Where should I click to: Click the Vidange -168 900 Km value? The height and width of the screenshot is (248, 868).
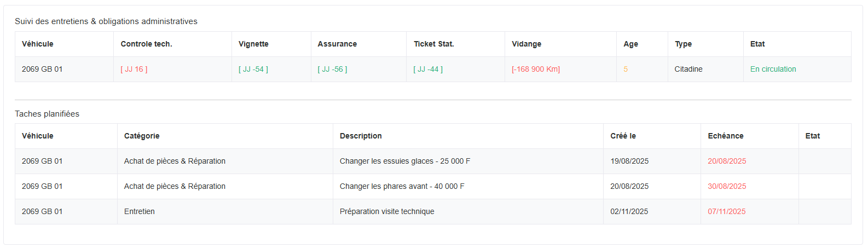pyautogui.click(x=536, y=70)
